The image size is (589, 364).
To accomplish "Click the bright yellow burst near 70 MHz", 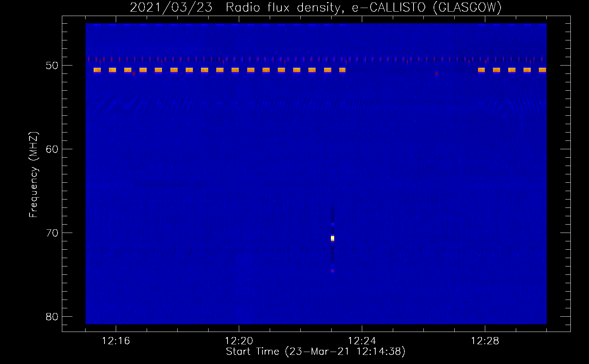I will (332, 238).
